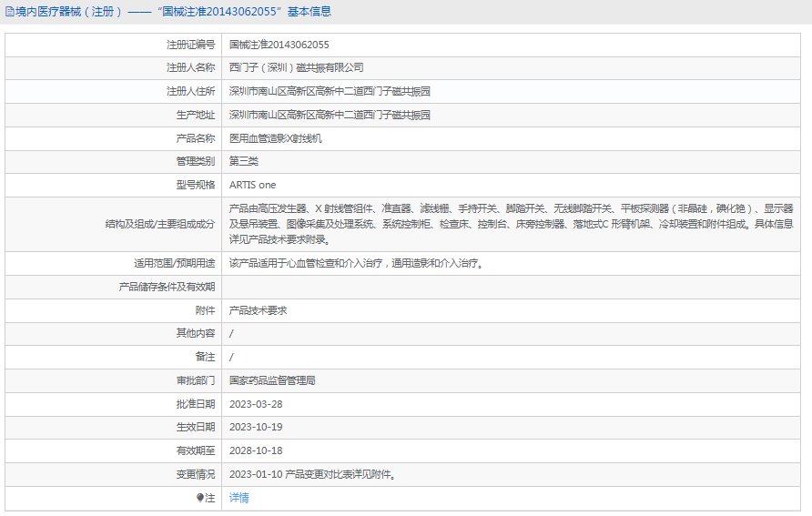Click the 注册证编号 label
This screenshot has height=516, width=812.
click(190, 45)
